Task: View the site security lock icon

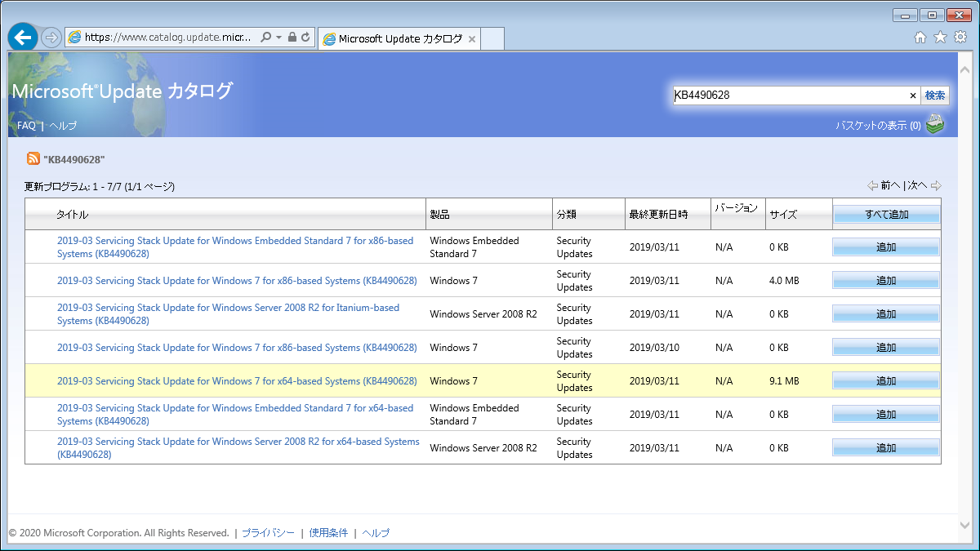Action: point(292,38)
